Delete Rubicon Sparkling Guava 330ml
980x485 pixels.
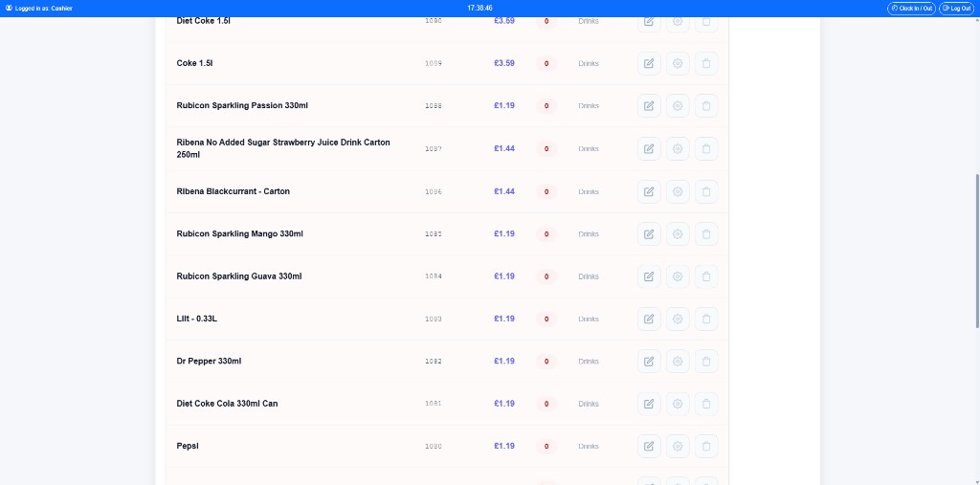(706, 276)
